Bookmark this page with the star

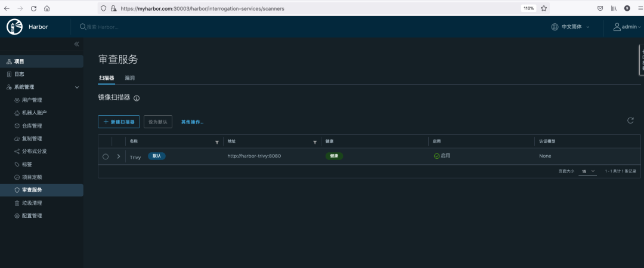544,8
